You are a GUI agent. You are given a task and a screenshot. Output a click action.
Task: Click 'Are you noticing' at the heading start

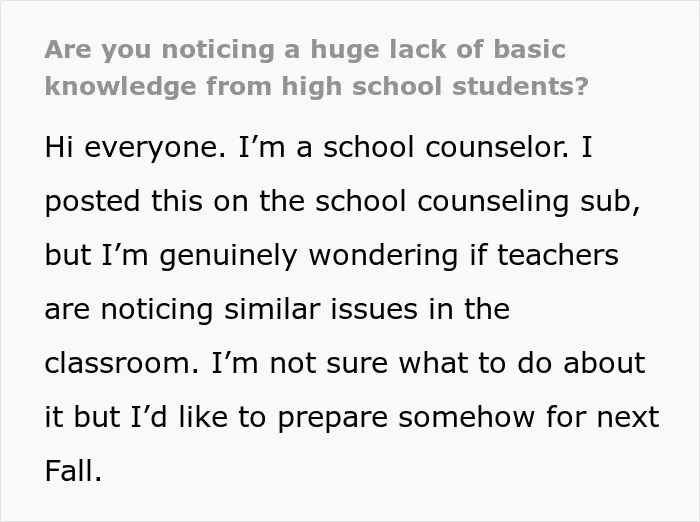click(159, 50)
